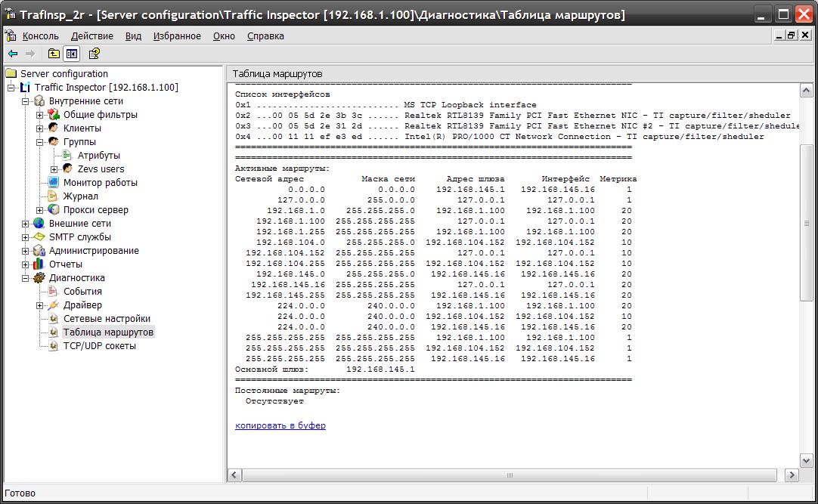Click the horizontal scrollbar right arrow
The height and width of the screenshot is (504, 818).
pyautogui.click(x=792, y=475)
